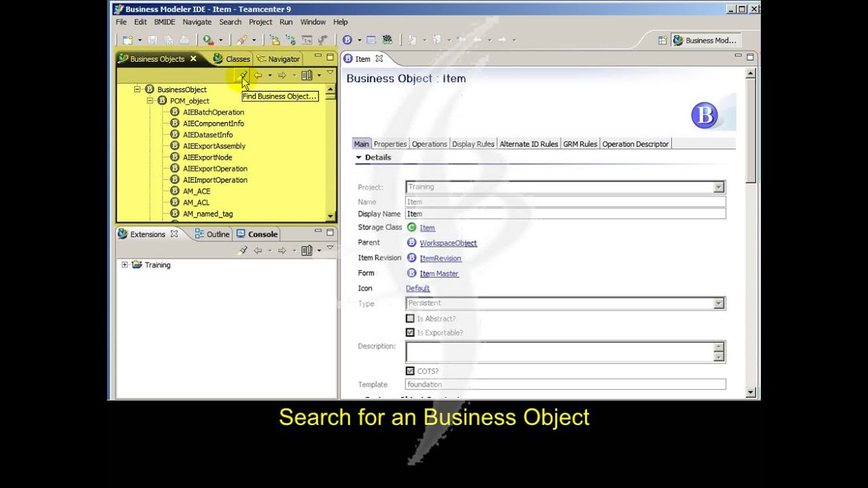Click the green Run launch icon
The width and height of the screenshot is (868, 488).
(209, 40)
